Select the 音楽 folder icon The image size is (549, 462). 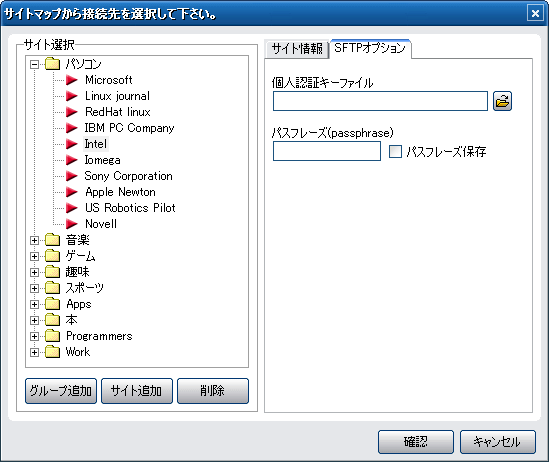[x=53, y=240]
